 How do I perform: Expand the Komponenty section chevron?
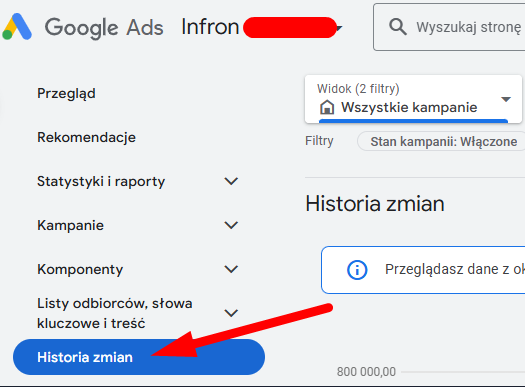pyautogui.click(x=231, y=269)
